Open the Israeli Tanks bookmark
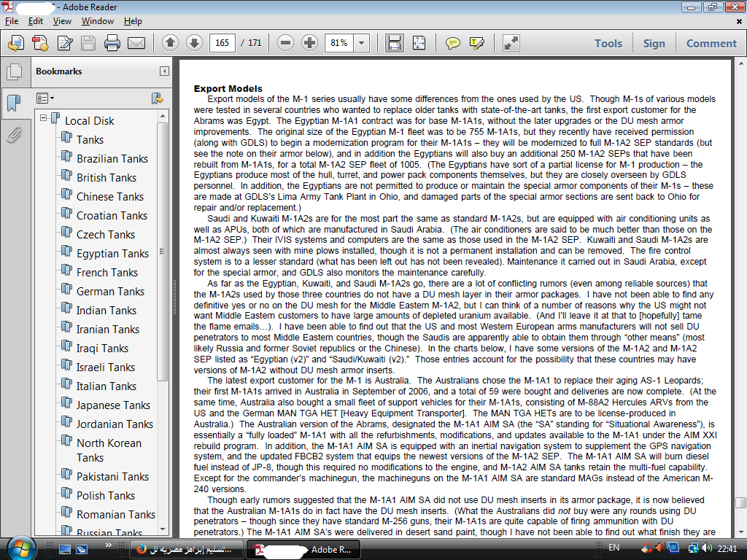747x560 pixels. pyautogui.click(x=105, y=367)
